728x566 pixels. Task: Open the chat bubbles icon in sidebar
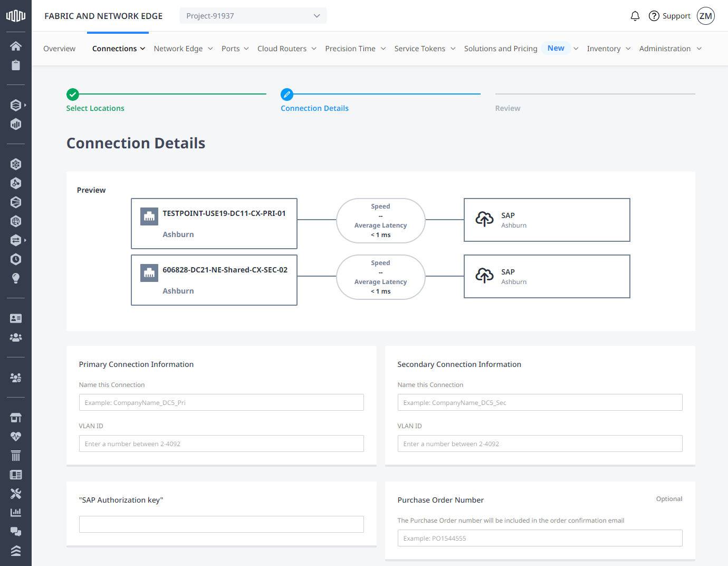tap(16, 532)
